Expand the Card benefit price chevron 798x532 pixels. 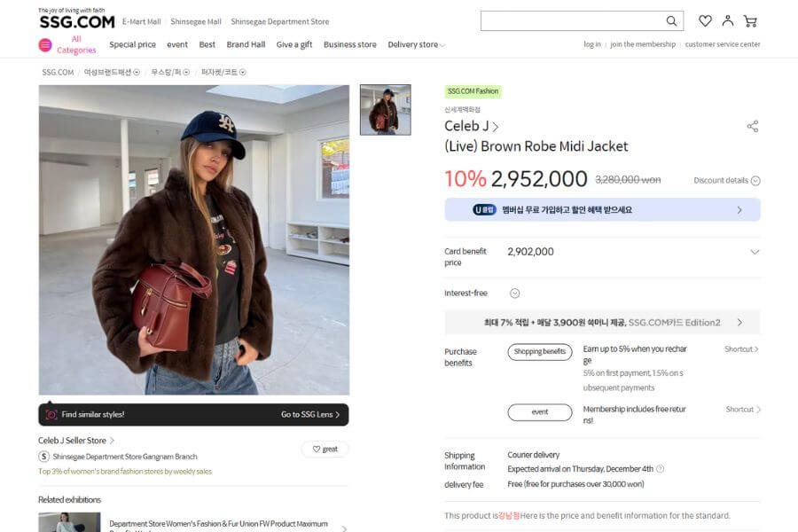[755, 252]
